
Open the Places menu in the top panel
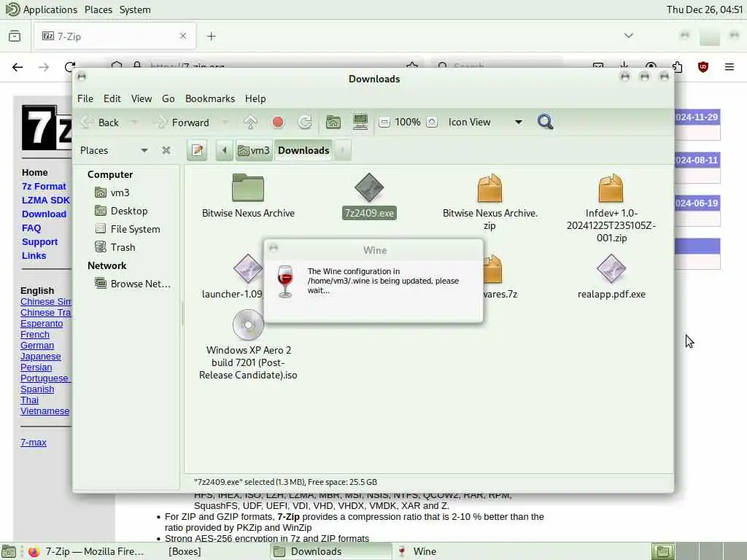point(98,9)
